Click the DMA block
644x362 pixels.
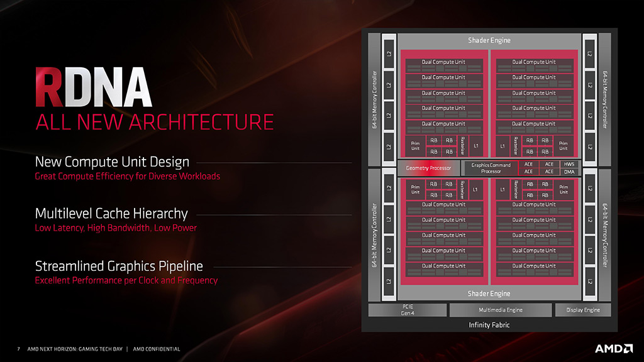click(x=569, y=172)
